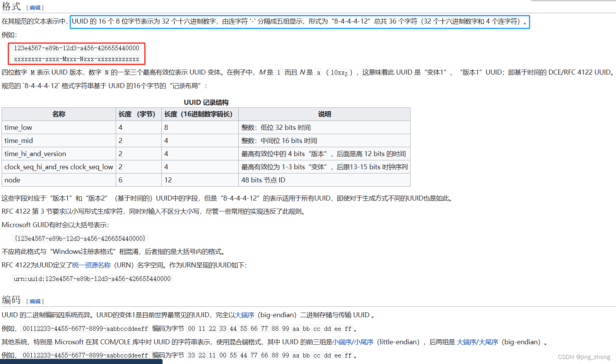Click the 最高有效位为 1-3 bits 变体 description cell

[324, 167]
